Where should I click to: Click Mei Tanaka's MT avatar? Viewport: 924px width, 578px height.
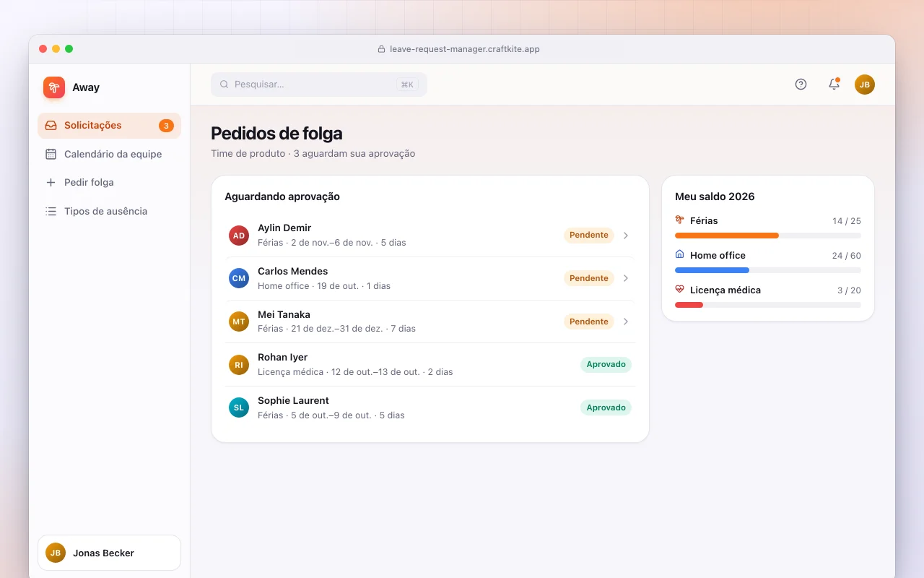239,322
